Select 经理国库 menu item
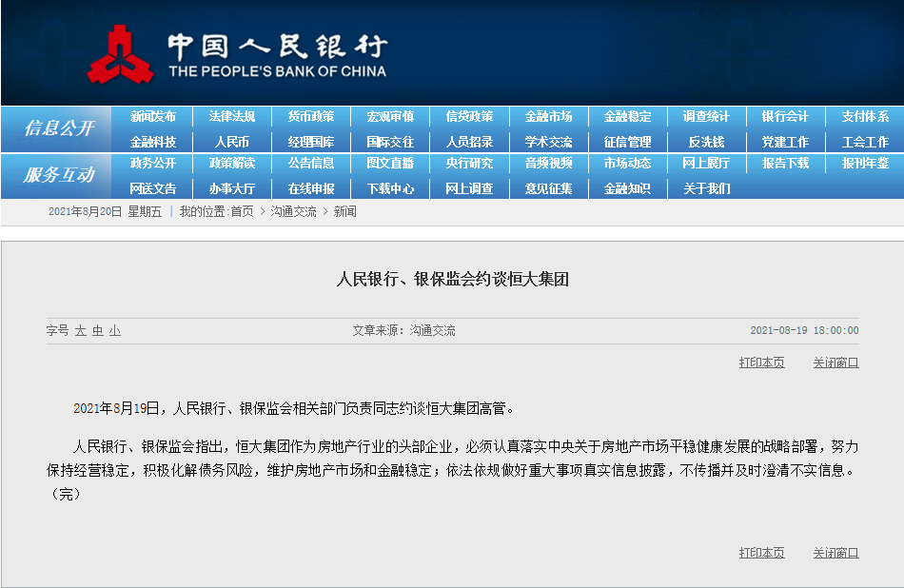Screen dimensions: 904x588 pyautogui.click(x=311, y=142)
